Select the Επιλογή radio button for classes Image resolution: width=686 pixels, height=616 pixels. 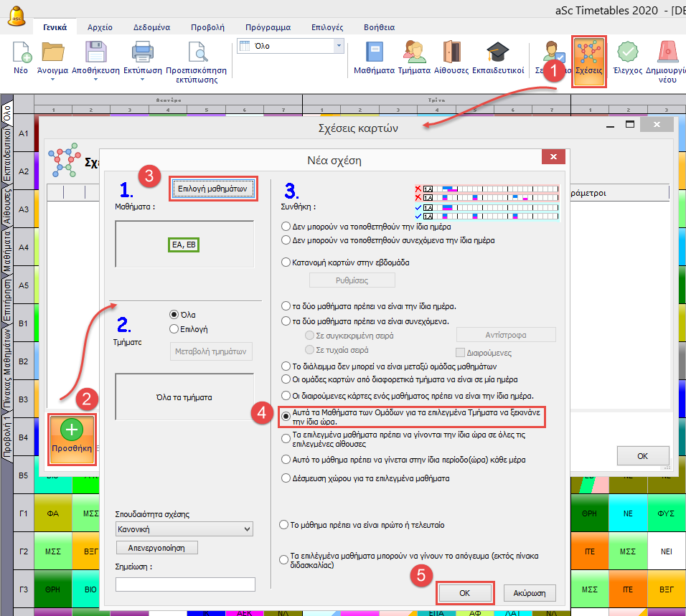pyautogui.click(x=174, y=328)
